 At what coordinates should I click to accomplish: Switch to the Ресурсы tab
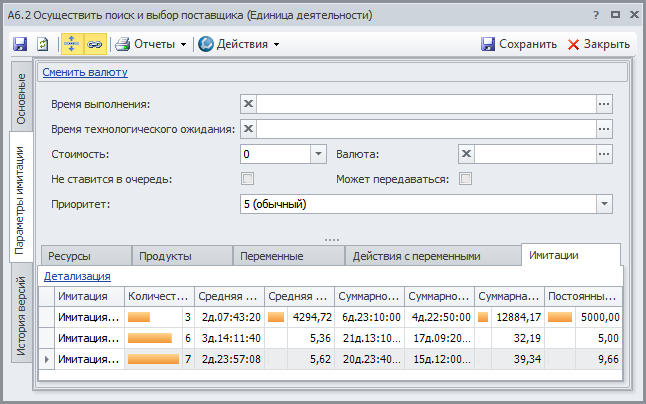85,256
